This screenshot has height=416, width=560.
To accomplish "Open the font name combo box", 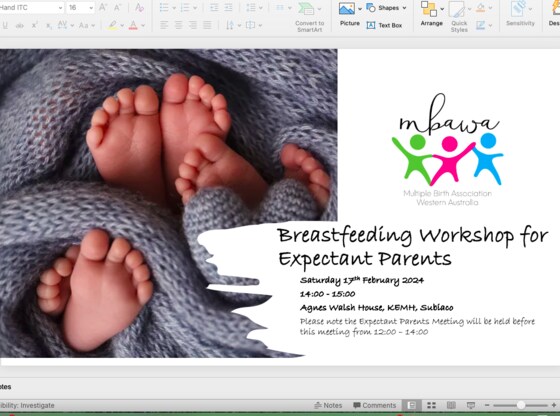I will (31, 7).
